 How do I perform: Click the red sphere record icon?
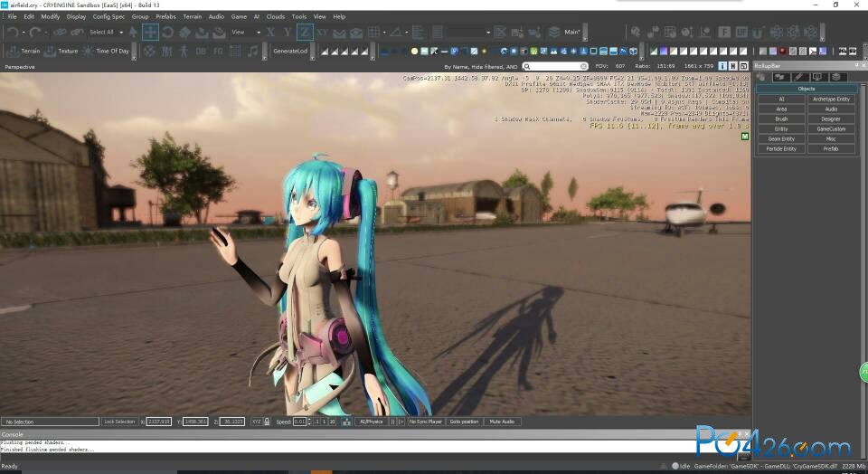[782, 51]
